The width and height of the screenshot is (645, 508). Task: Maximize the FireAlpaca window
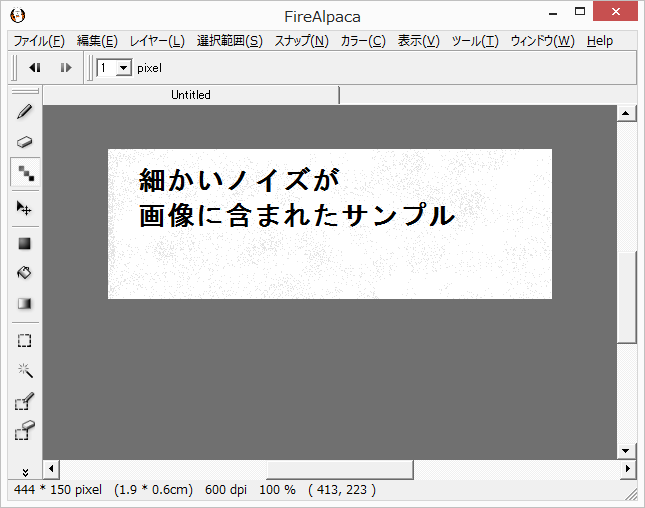click(580, 12)
